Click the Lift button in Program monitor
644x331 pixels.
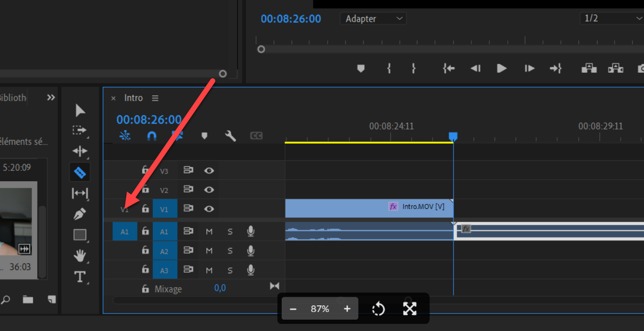(589, 68)
